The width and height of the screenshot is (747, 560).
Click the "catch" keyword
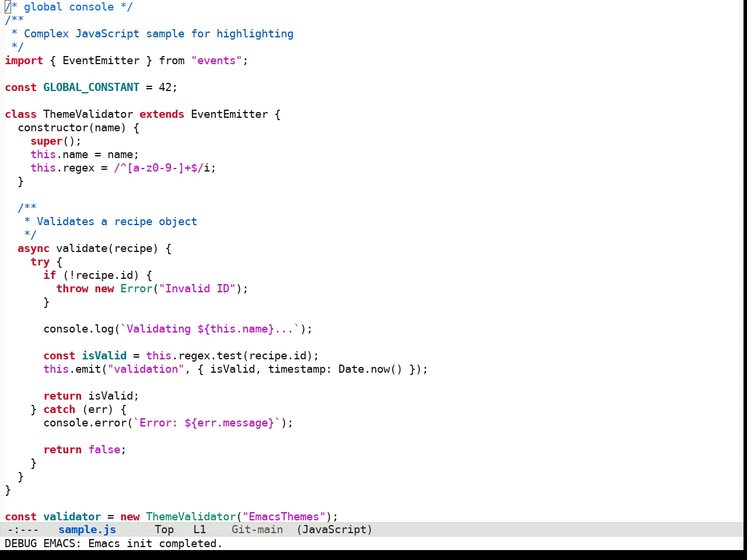(x=59, y=409)
